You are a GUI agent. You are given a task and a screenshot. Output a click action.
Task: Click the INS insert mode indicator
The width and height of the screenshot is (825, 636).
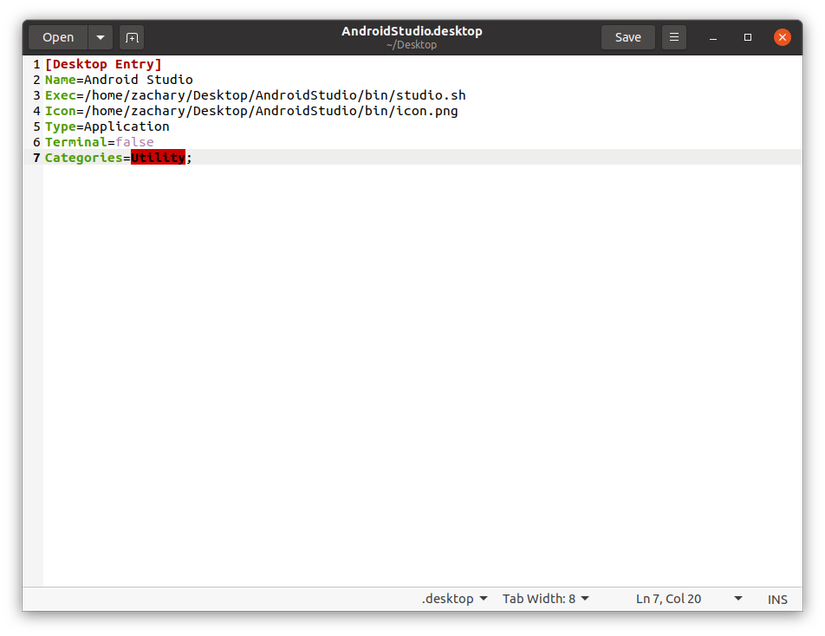(777, 598)
